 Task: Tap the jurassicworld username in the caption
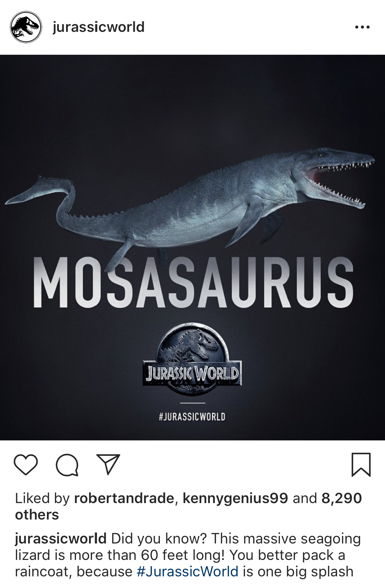pyautogui.click(x=61, y=539)
